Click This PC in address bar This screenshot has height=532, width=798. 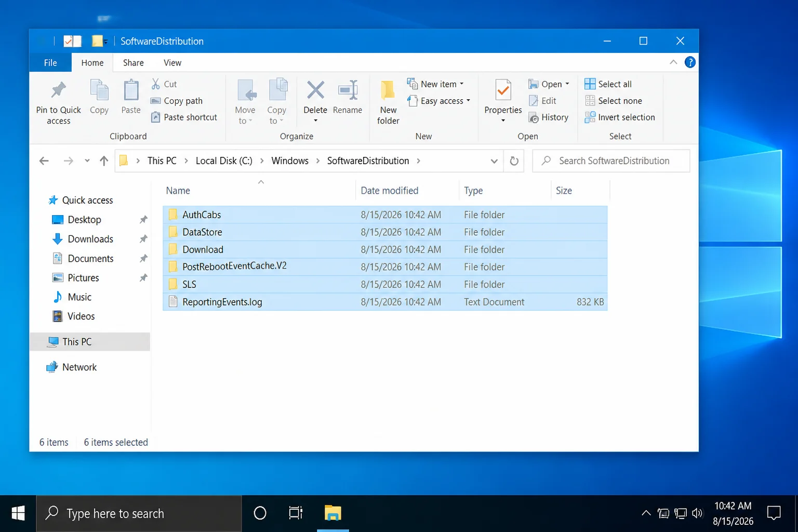[x=162, y=161]
